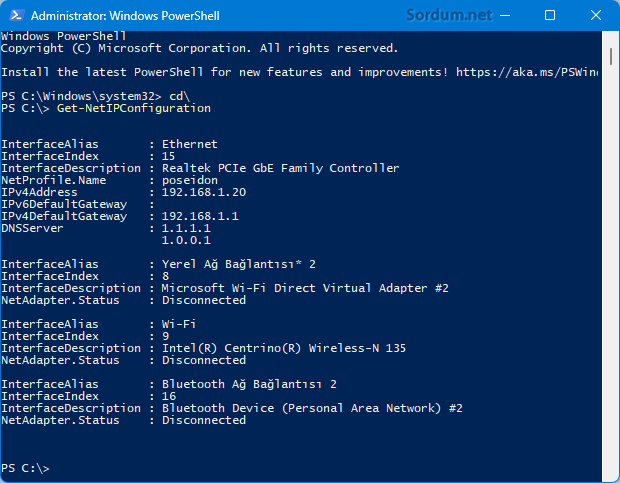Click 'Bluetooth Device (Personal Area Network) #2' text

312,408
